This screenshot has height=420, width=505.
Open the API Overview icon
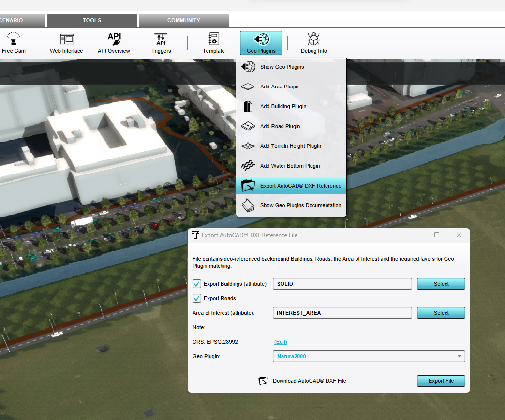(x=114, y=40)
